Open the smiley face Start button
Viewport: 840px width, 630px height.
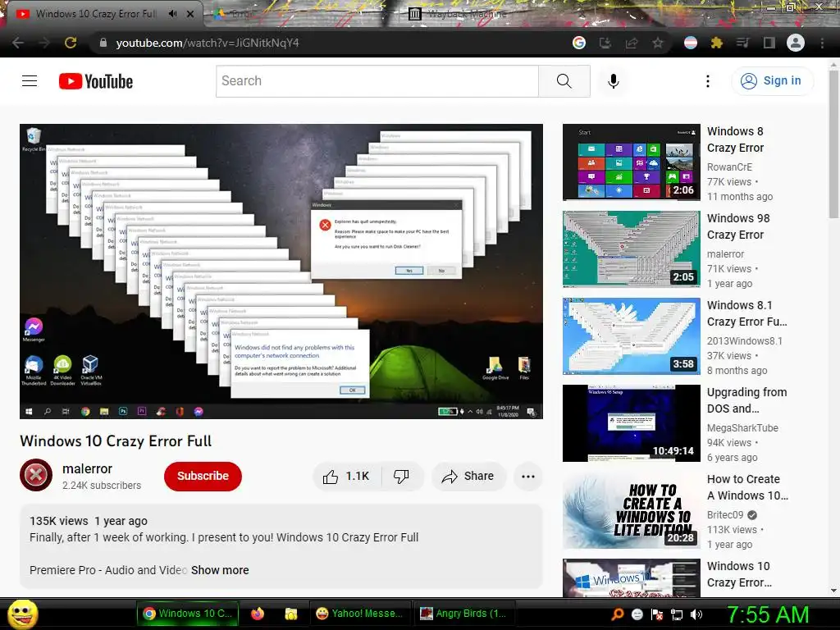[22, 614]
